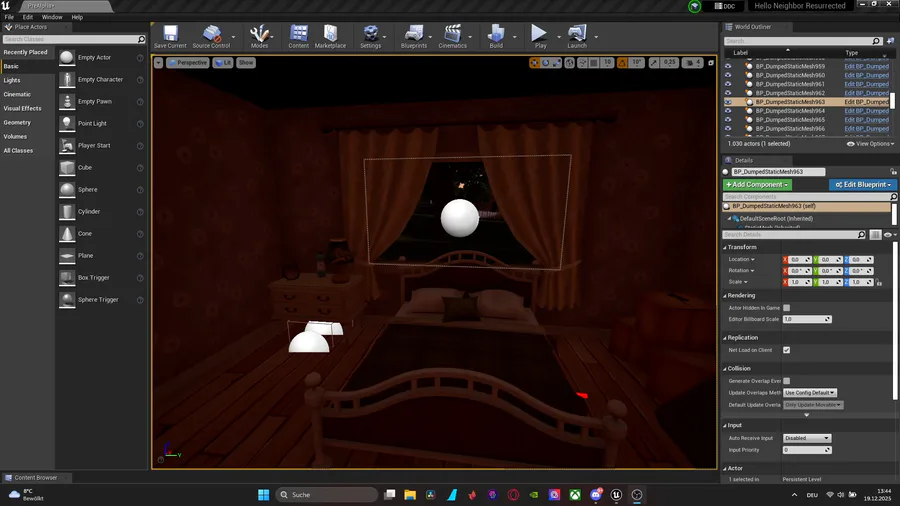Open Auto Receive Input dropdown
The image size is (900, 506).
807,438
